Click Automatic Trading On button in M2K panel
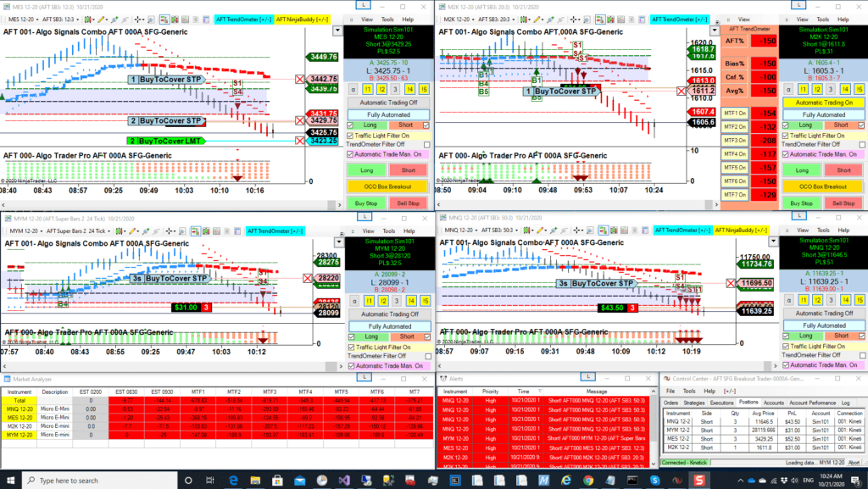The image size is (868, 489). [x=824, y=103]
